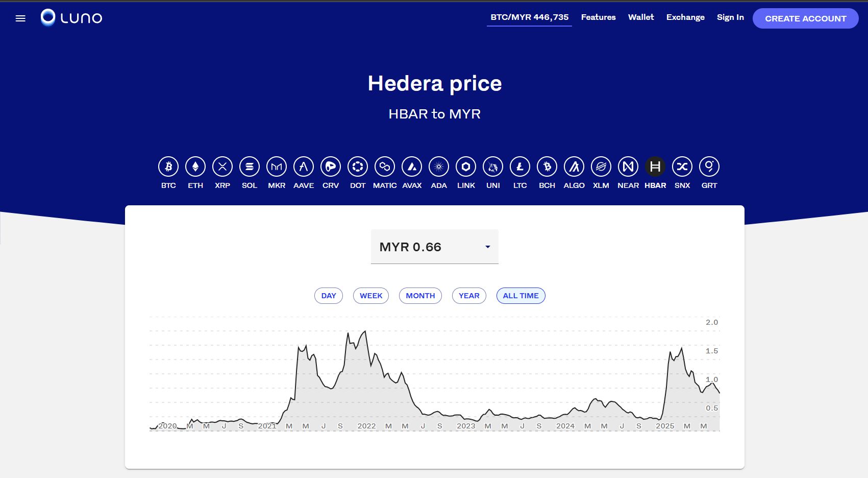
Task: Switch chart range to WEEK
Action: coord(371,296)
